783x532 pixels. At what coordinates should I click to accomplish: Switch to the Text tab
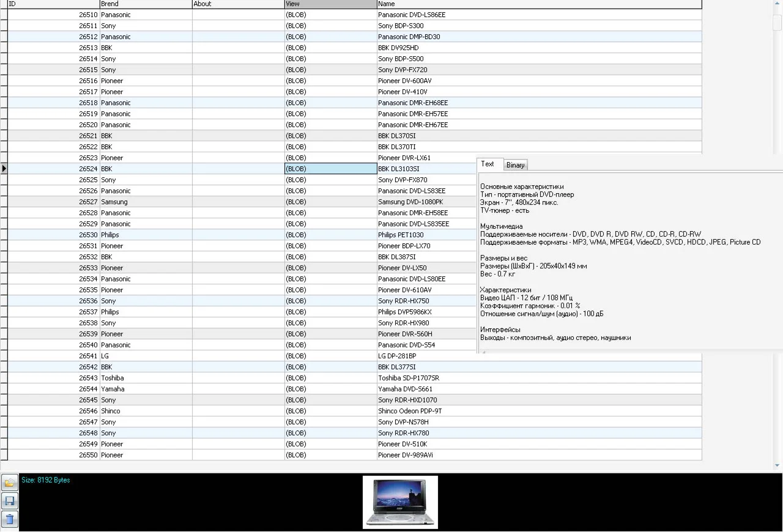[488, 164]
